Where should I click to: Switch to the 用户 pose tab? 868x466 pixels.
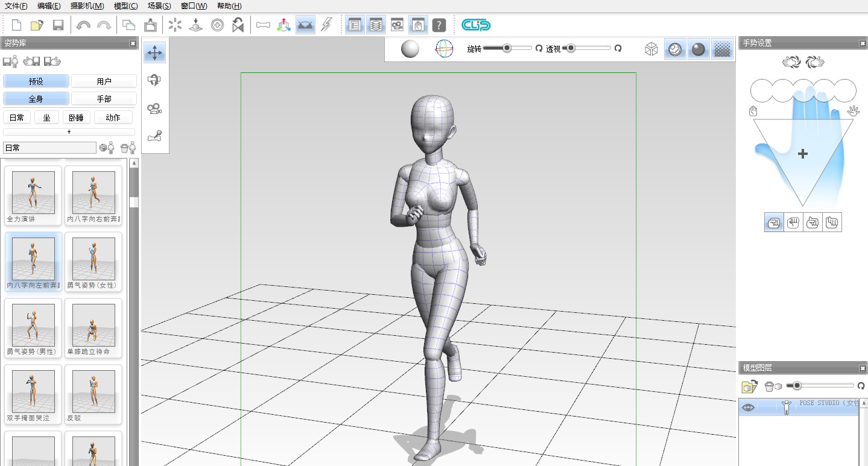pos(104,81)
